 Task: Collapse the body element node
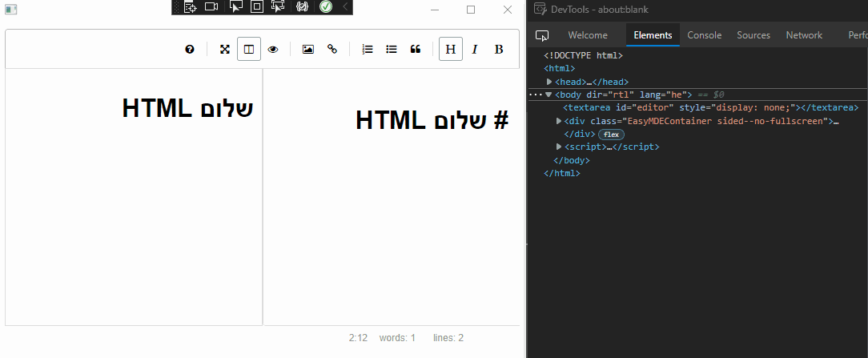point(549,95)
